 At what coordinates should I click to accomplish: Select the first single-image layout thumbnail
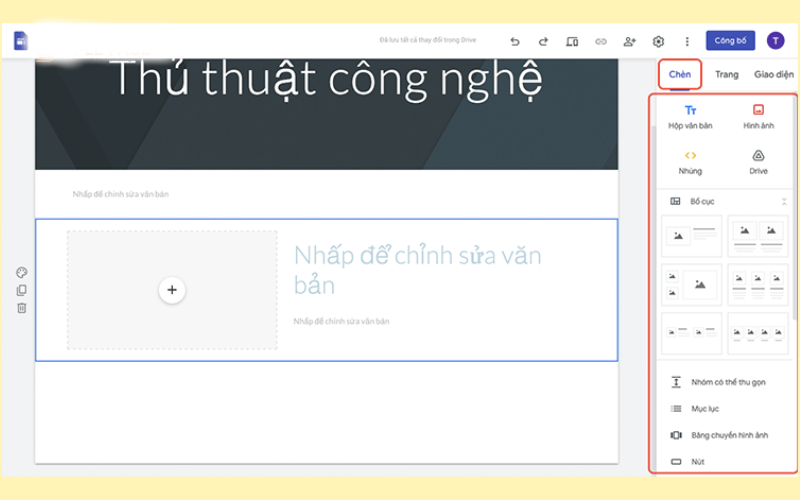click(691, 236)
